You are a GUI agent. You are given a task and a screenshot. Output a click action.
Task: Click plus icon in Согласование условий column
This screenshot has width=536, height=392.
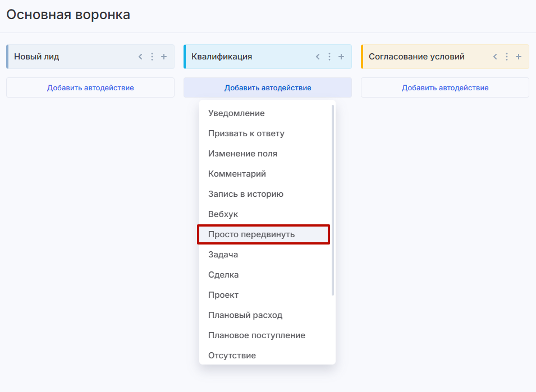pyautogui.click(x=519, y=57)
